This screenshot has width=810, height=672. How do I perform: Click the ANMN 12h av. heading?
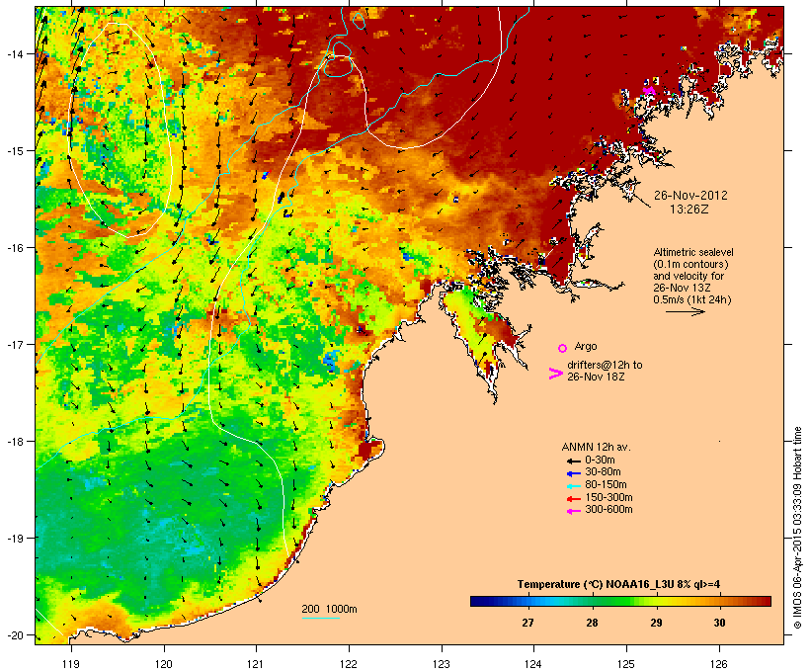point(596,447)
